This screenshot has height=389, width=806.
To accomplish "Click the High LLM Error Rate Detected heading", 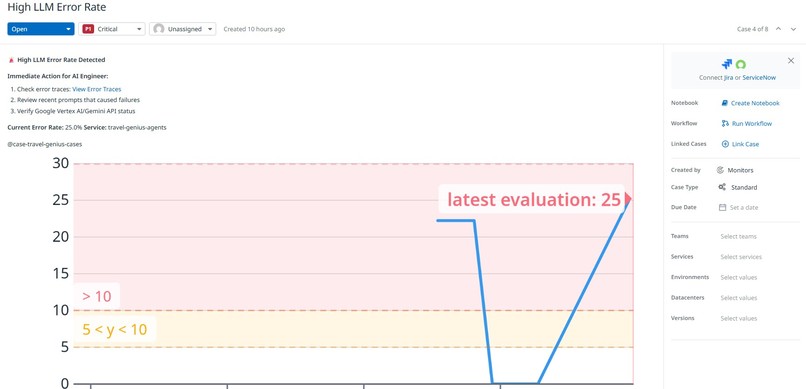I will [x=61, y=60].
